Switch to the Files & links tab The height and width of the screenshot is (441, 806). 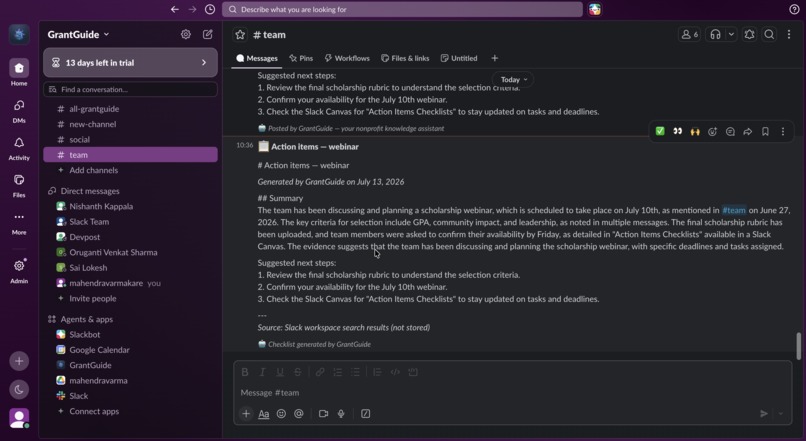point(405,58)
